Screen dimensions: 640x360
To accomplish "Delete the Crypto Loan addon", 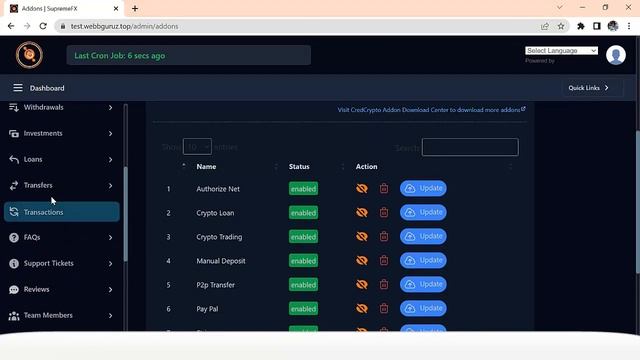I will pyautogui.click(x=384, y=212).
